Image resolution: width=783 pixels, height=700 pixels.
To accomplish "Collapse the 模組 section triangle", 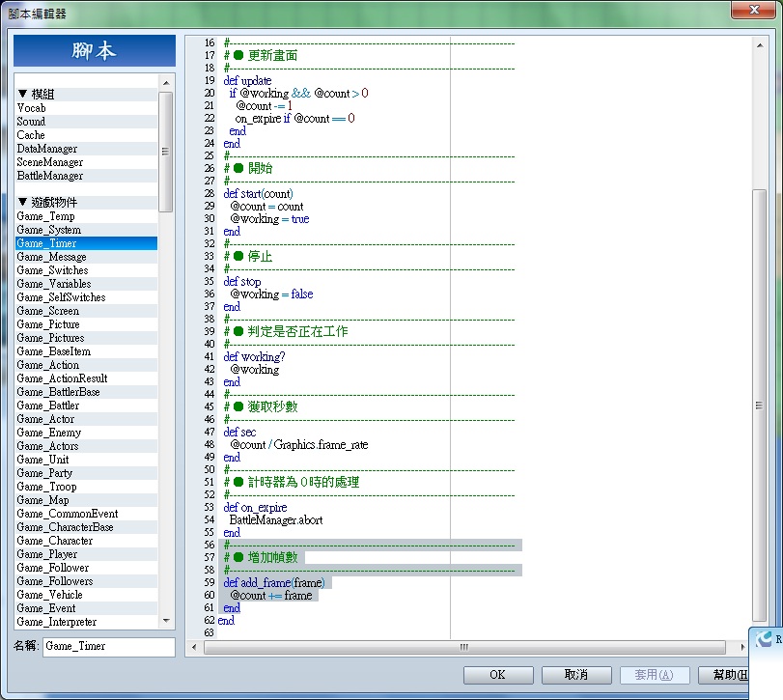I will pos(22,94).
